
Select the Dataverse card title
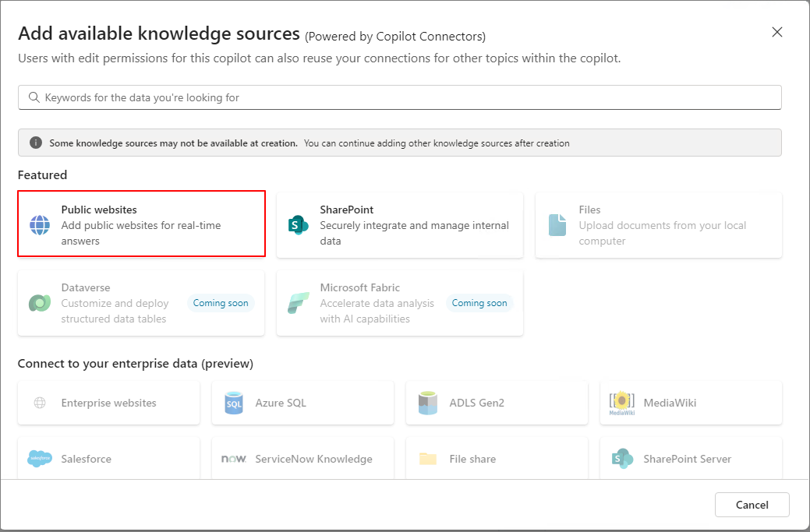[86, 287]
